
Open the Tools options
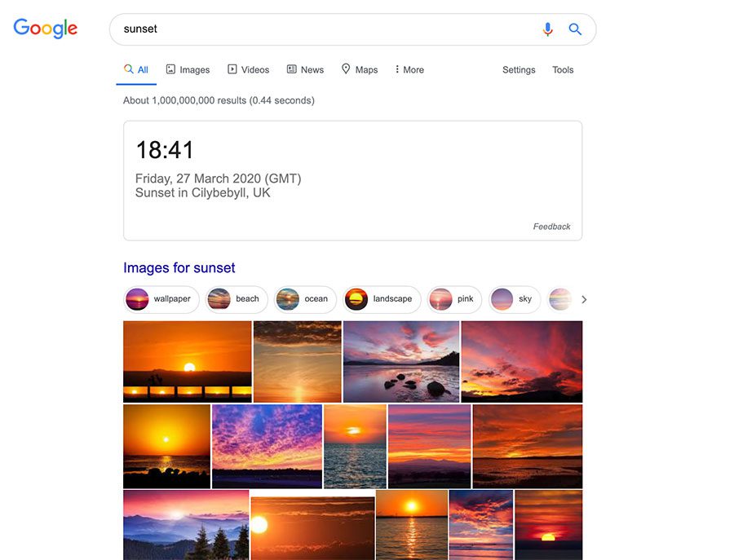click(x=563, y=70)
